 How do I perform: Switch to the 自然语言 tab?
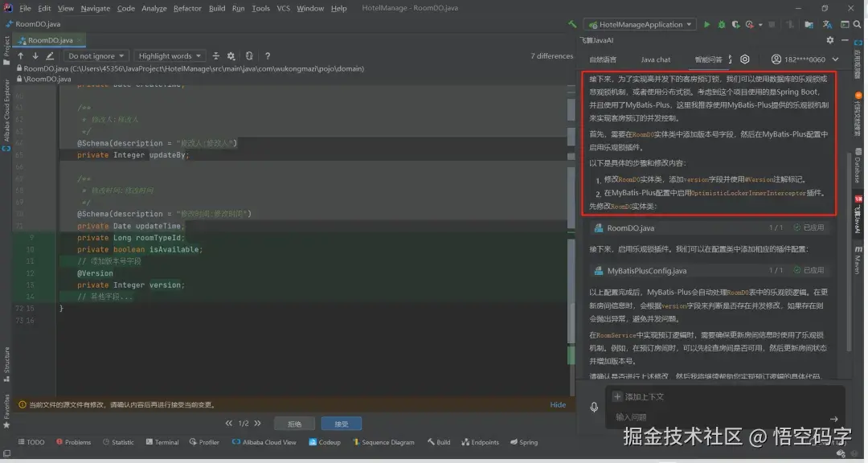[x=602, y=59]
